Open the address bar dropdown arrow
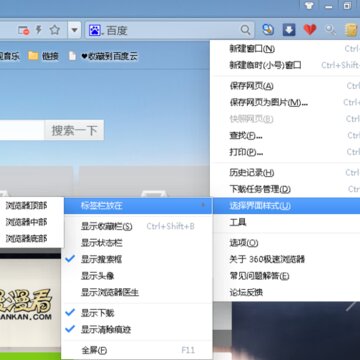The height and width of the screenshot is (360, 360). click(74, 30)
